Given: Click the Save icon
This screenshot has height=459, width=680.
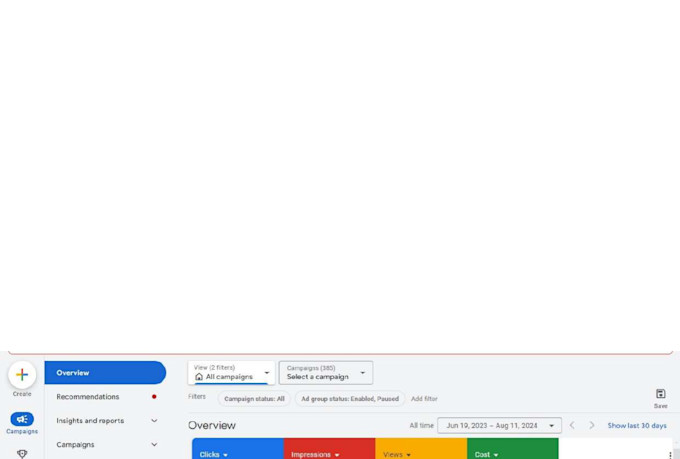Looking at the screenshot, I should point(660,394).
